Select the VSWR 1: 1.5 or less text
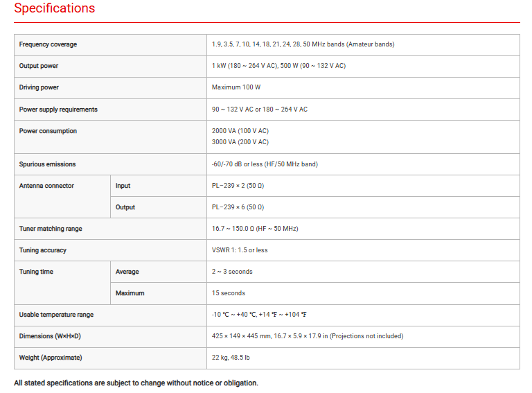The height and width of the screenshot is (393, 532). pos(240,250)
